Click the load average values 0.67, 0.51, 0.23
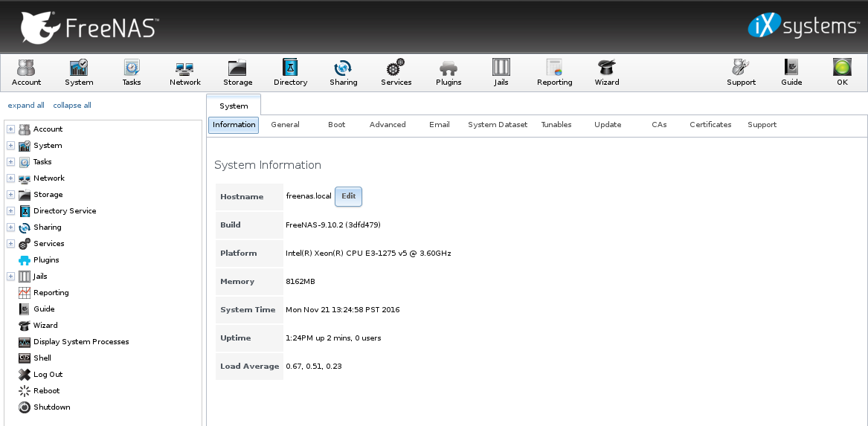Viewport: 868px width, 426px height. pos(313,367)
